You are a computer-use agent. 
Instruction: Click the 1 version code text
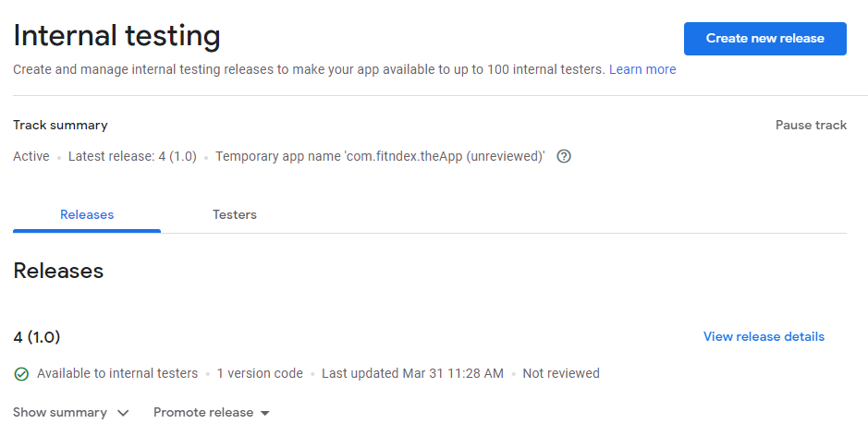click(x=260, y=374)
